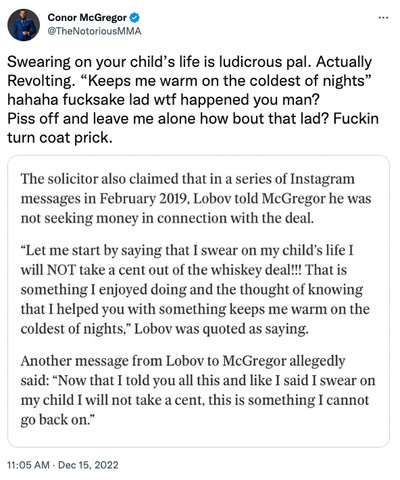
Task: Open the three-dot more options menu
Action: click(x=384, y=18)
